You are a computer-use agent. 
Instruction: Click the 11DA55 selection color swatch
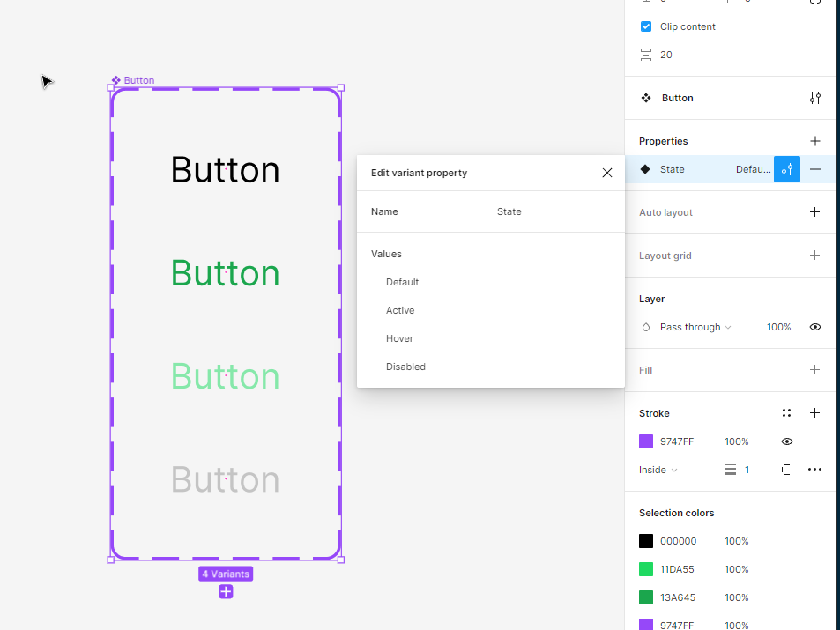coord(646,569)
